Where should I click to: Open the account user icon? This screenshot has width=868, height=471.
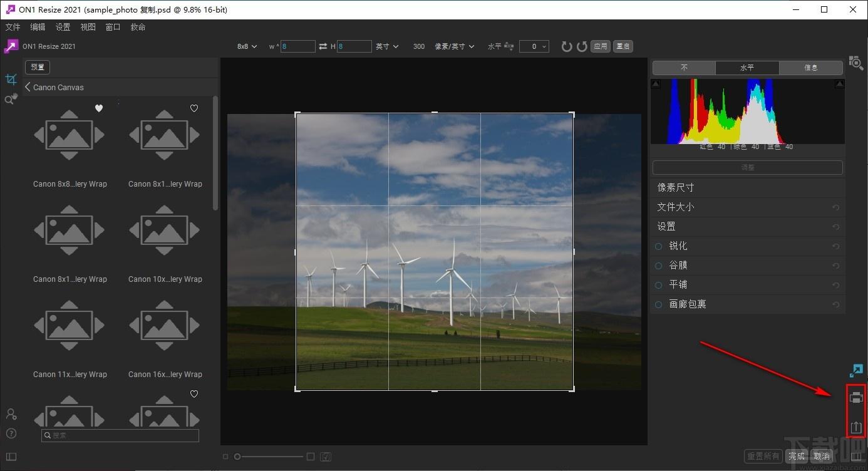click(x=11, y=415)
